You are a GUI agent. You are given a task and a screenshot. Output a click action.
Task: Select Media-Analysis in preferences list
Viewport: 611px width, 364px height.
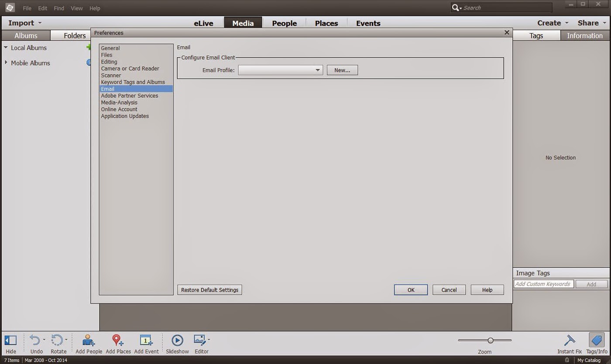click(136, 102)
